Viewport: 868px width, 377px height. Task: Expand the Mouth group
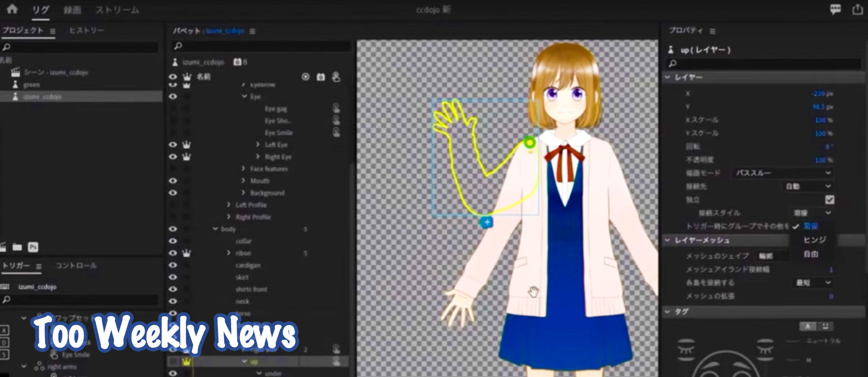(243, 181)
